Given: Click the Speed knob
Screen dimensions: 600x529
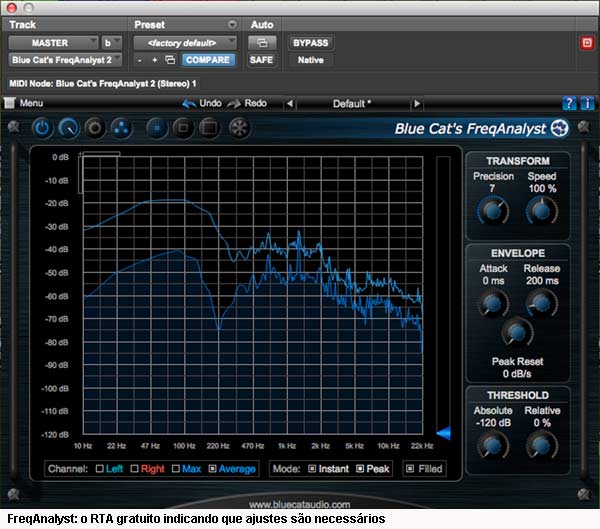Looking at the screenshot, I should (x=542, y=211).
